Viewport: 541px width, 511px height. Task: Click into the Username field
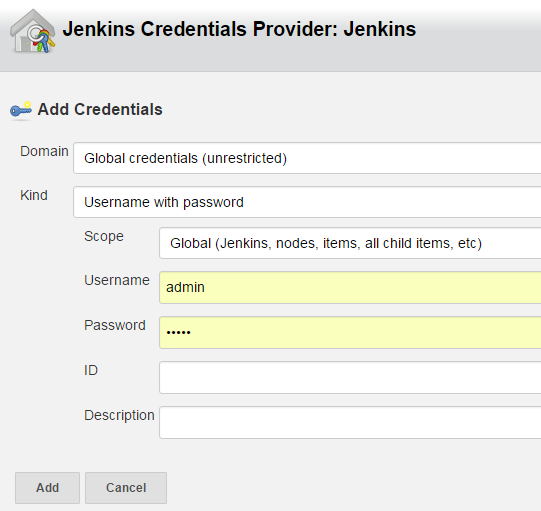click(x=350, y=287)
